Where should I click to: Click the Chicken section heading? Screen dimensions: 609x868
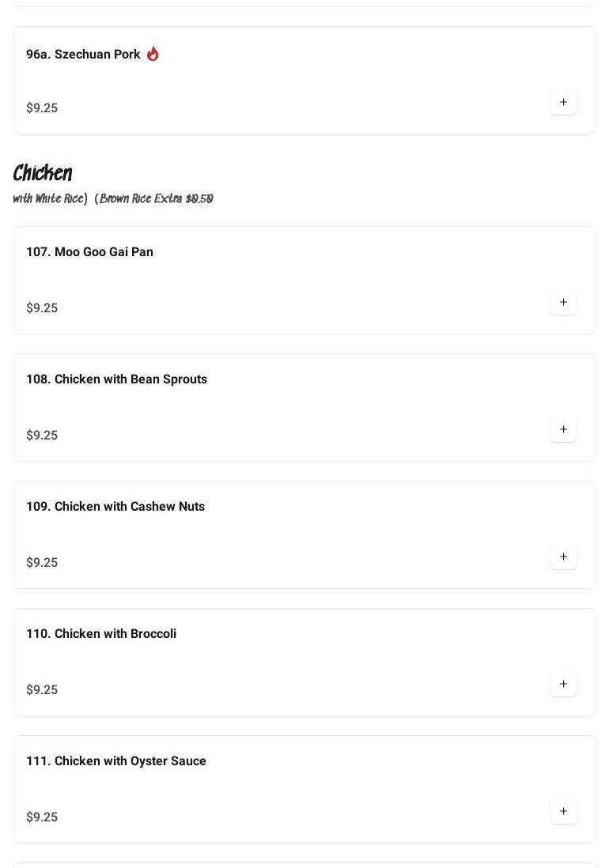click(43, 173)
